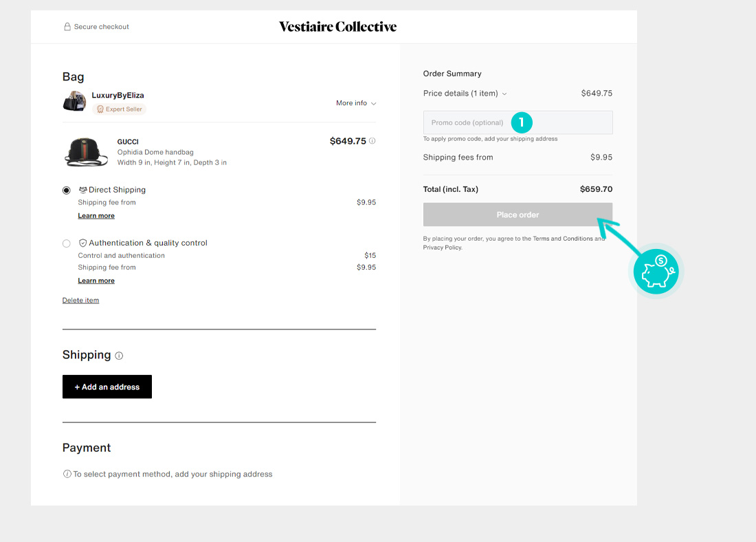The image size is (756, 542).
Task: Open Learn more under Authentication option
Action: pyautogui.click(x=96, y=281)
